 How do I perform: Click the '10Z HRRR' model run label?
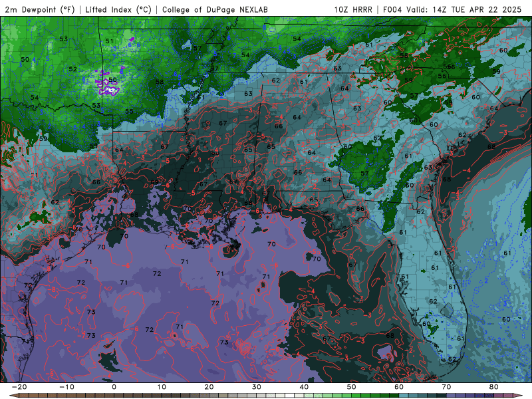(x=353, y=9)
